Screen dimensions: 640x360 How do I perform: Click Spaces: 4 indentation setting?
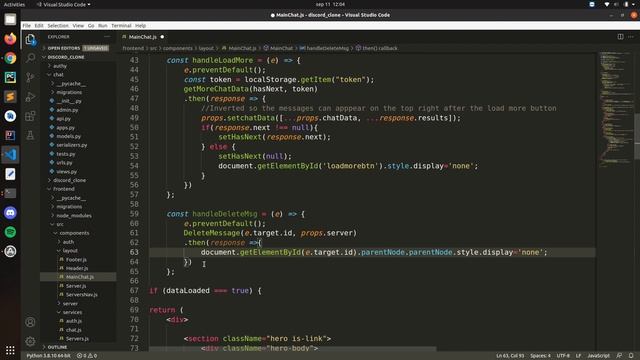540,356
